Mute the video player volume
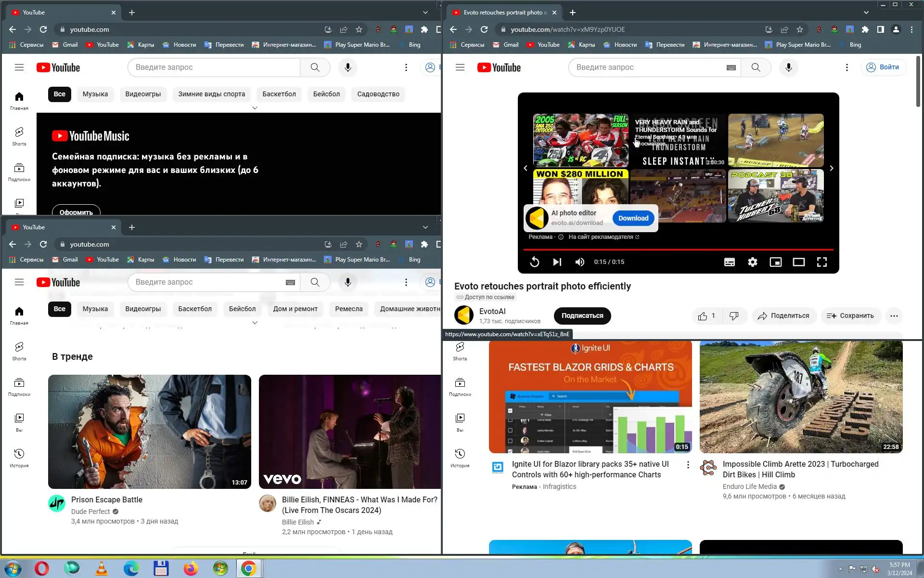The image size is (924, 578). (x=579, y=262)
